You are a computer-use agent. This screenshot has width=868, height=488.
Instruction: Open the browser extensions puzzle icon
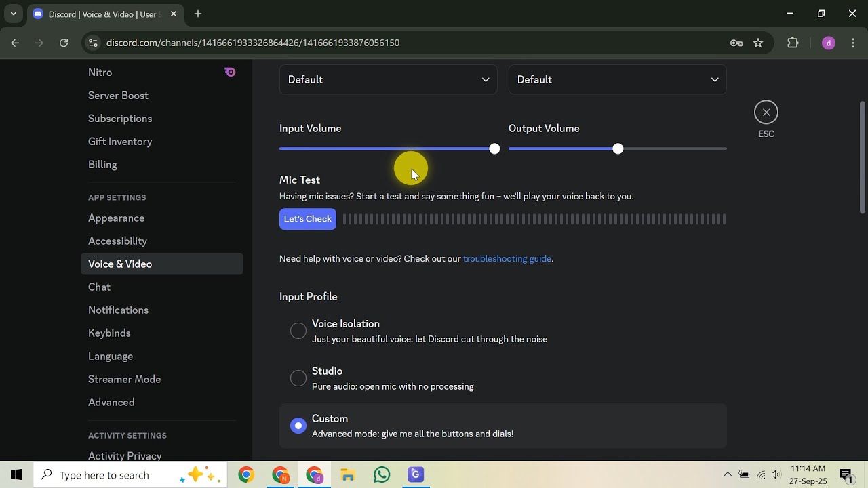click(793, 43)
